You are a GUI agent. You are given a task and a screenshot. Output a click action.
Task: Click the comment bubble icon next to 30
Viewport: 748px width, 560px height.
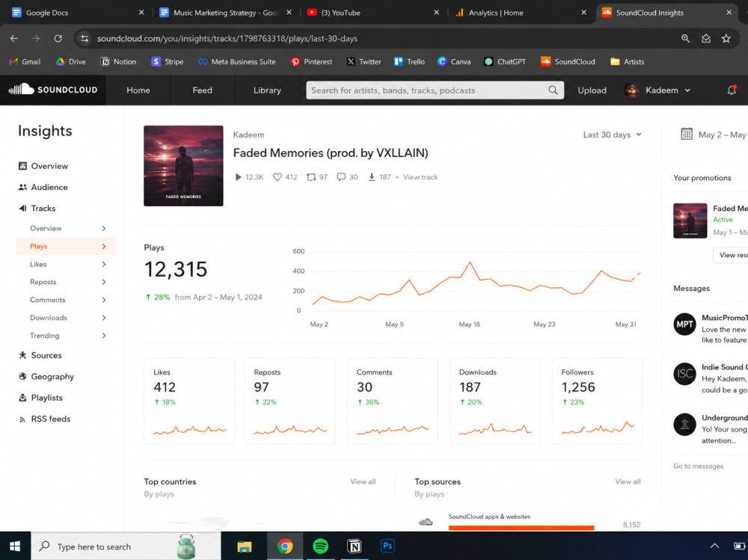(x=341, y=177)
